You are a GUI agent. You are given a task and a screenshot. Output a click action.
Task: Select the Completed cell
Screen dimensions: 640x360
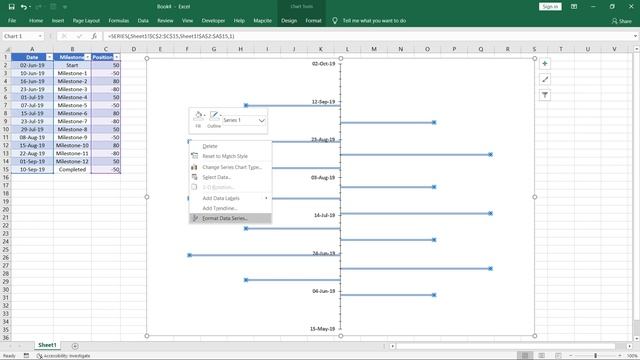pyautogui.click(x=72, y=169)
